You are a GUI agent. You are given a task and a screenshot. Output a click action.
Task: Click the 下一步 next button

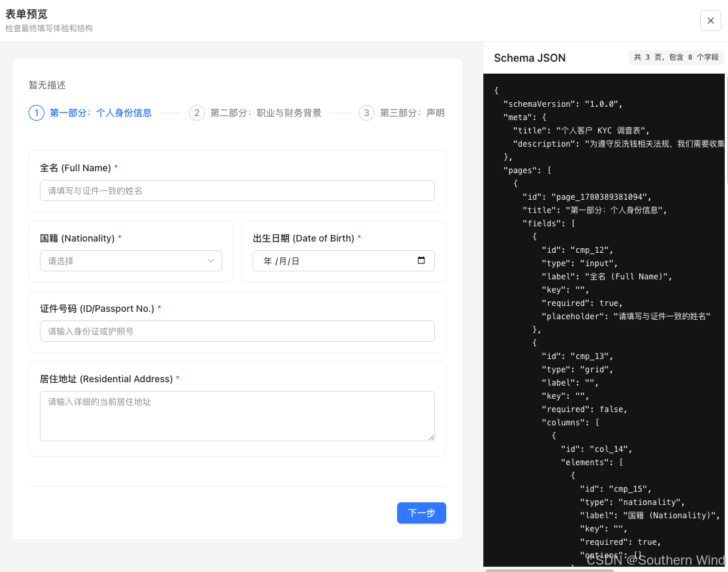[422, 513]
